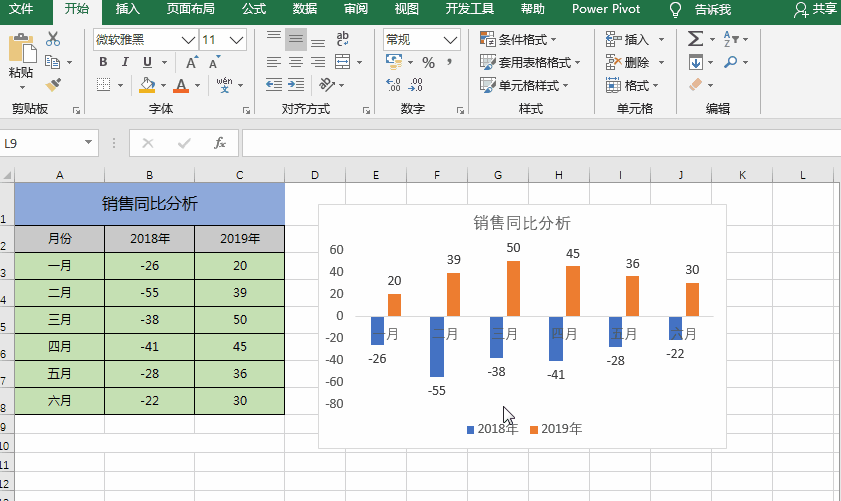Viewport: 841px width, 501px height.
Task: Apply percent style format
Action: point(428,63)
